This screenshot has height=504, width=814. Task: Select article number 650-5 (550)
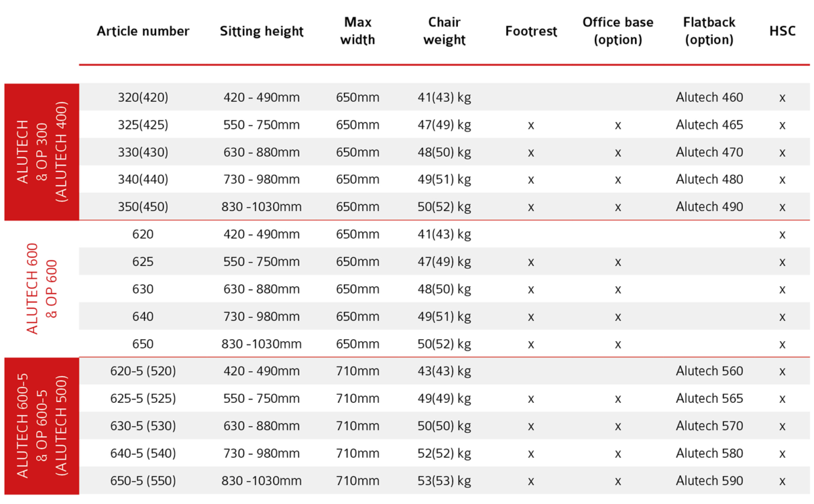point(143,481)
